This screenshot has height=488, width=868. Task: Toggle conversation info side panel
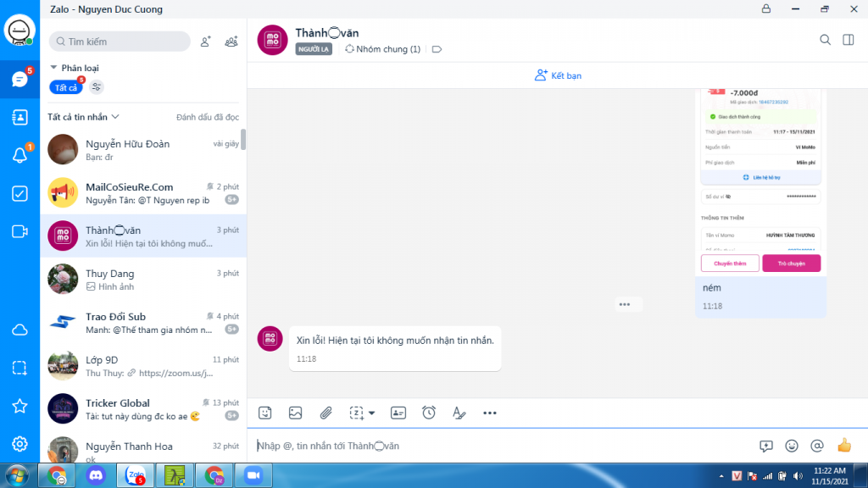click(x=848, y=40)
